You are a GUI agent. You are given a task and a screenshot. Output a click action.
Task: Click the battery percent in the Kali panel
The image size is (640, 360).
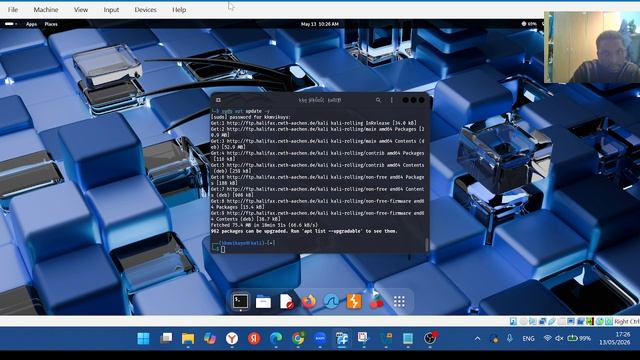point(529,24)
